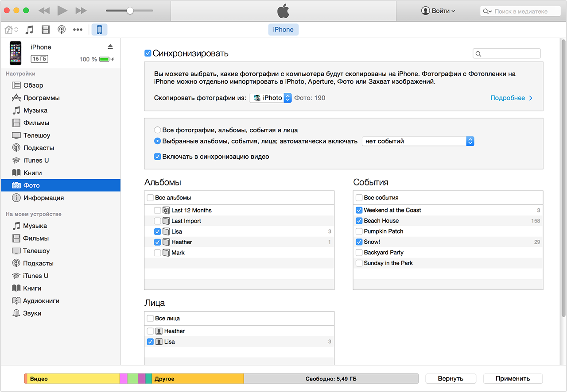Click the photo search field near Синхронизировать
567x392 pixels.
point(507,54)
